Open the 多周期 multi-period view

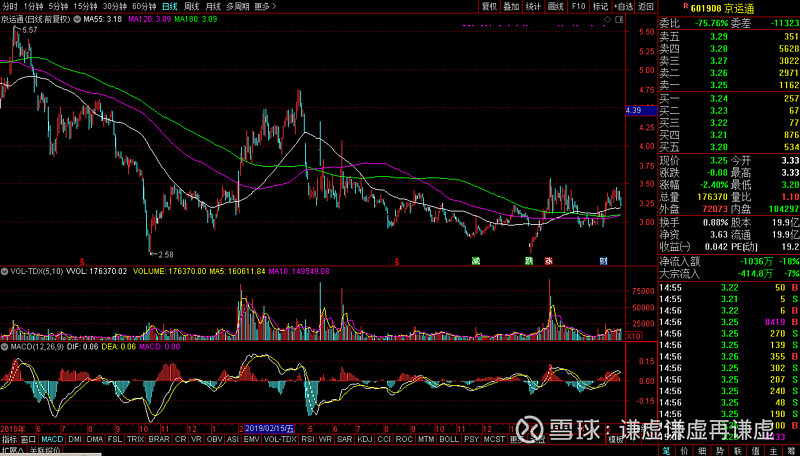pyautogui.click(x=238, y=7)
